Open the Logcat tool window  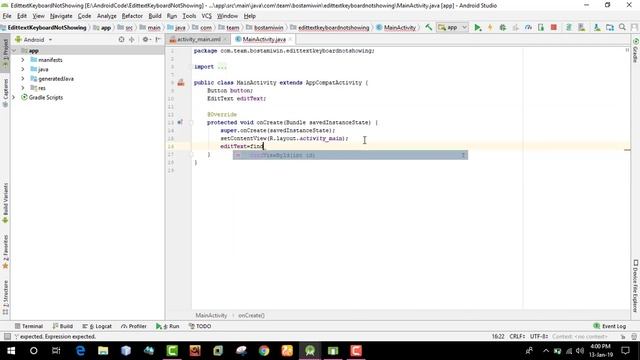click(x=97, y=326)
